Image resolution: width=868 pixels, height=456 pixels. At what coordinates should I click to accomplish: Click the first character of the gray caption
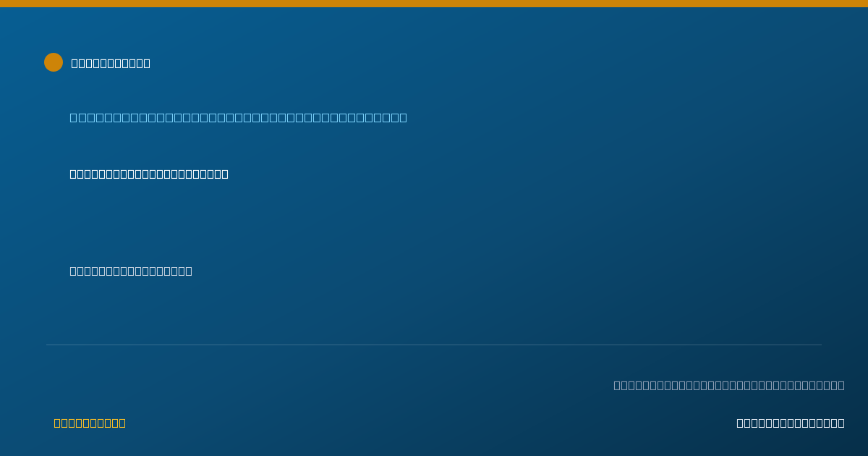[x=617, y=385]
